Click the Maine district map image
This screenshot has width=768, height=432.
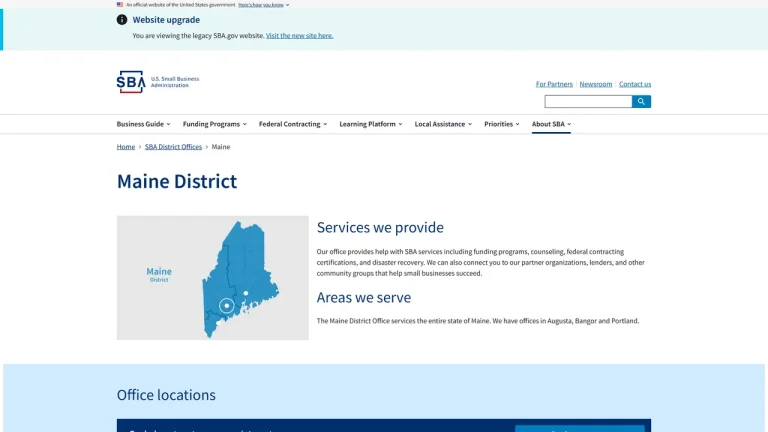coord(213,278)
